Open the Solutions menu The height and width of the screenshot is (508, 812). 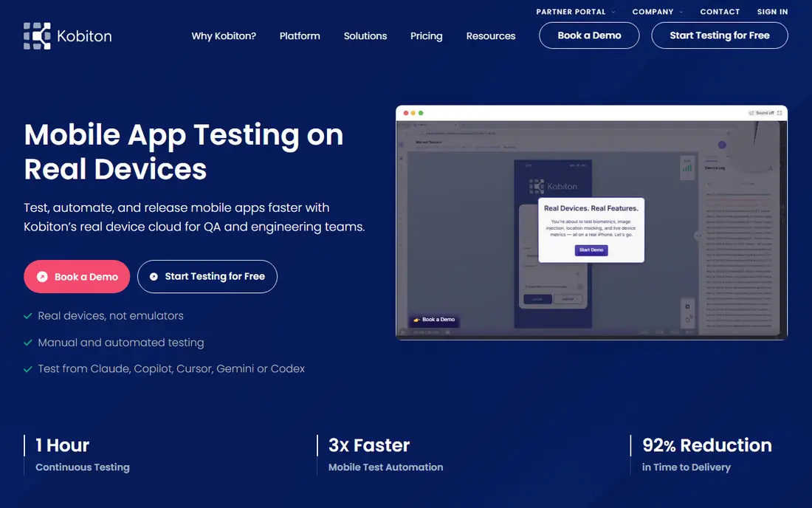[x=365, y=36]
